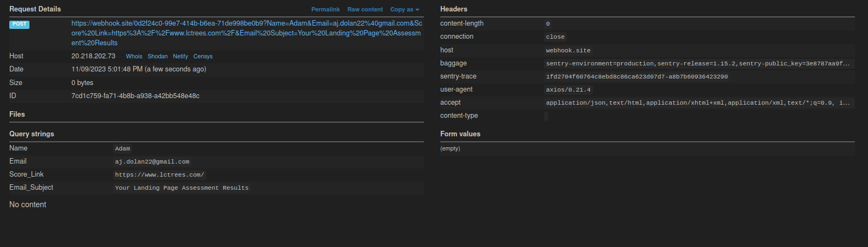Click the host header value webhook.site

pyautogui.click(x=568, y=50)
